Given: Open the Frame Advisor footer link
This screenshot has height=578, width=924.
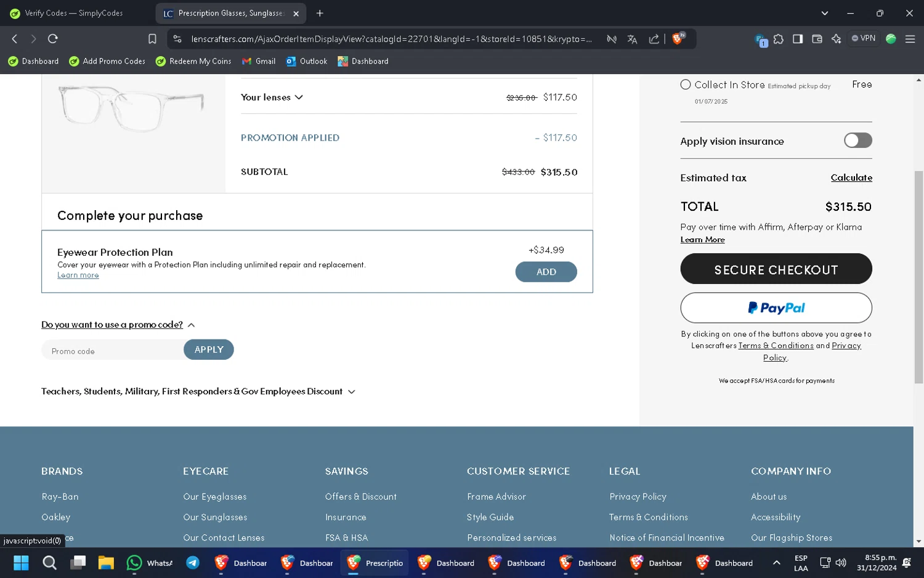Looking at the screenshot, I should tap(496, 497).
